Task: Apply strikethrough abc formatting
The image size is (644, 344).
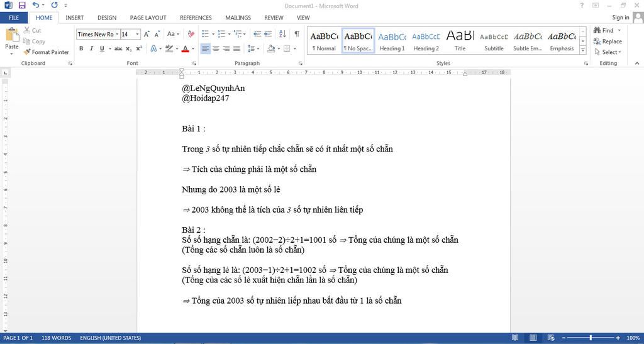Action: click(118, 48)
